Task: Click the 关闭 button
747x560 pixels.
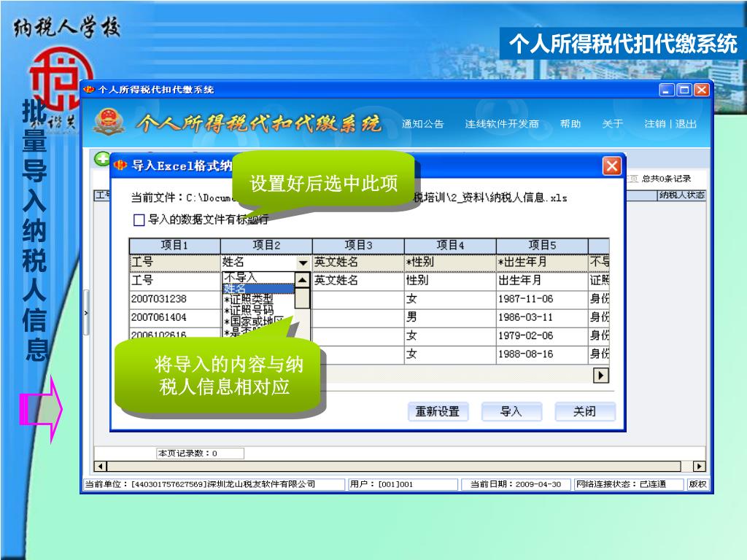Action: [584, 411]
